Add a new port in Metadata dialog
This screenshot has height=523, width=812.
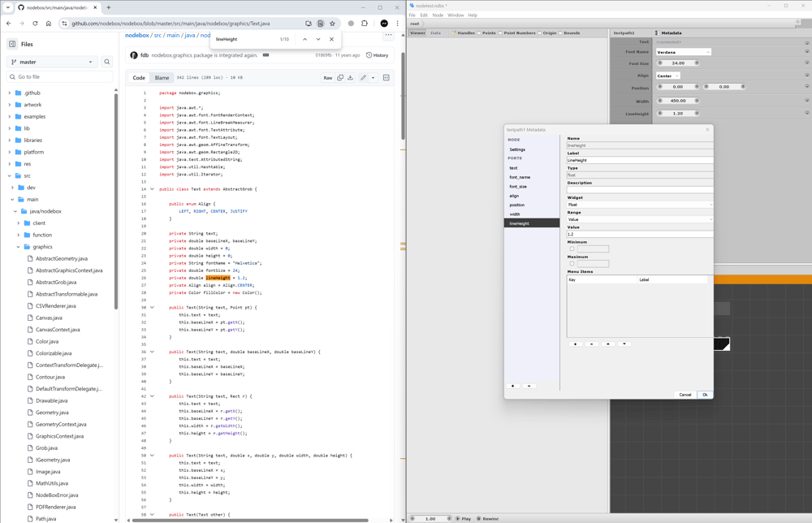pos(512,386)
